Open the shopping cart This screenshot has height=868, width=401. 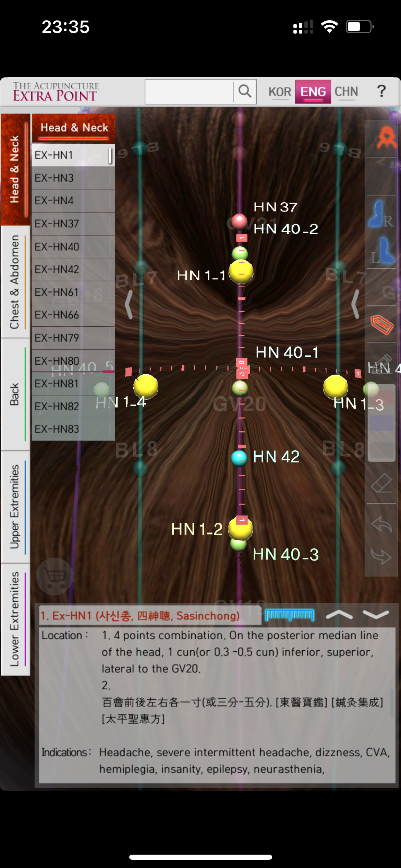54,576
